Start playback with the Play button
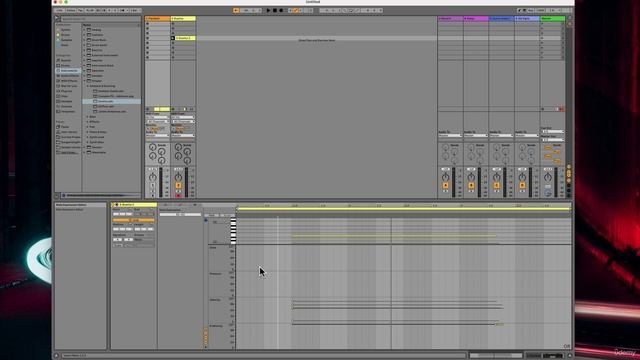 coord(268,10)
